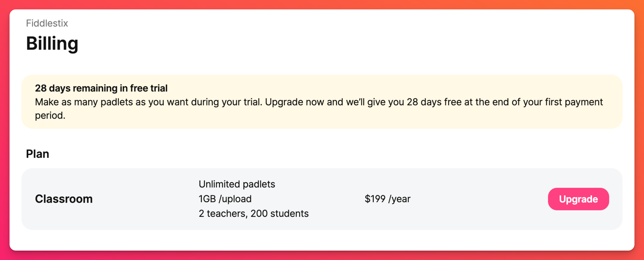Image resolution: width=644 pixels, height=260 pixels.
Task: Click the word 'padlets' under Unlimited feature
Action: pos(259,184)
